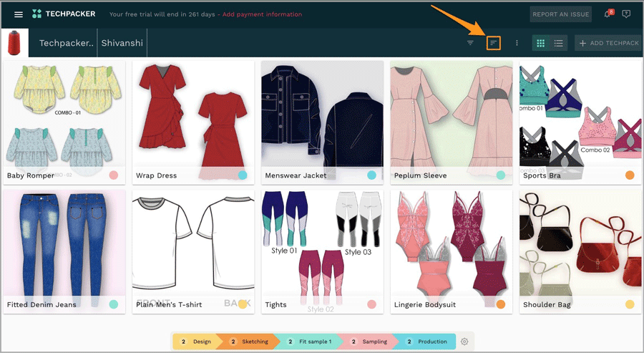Open the notifications bell

(x=608, y=14)
